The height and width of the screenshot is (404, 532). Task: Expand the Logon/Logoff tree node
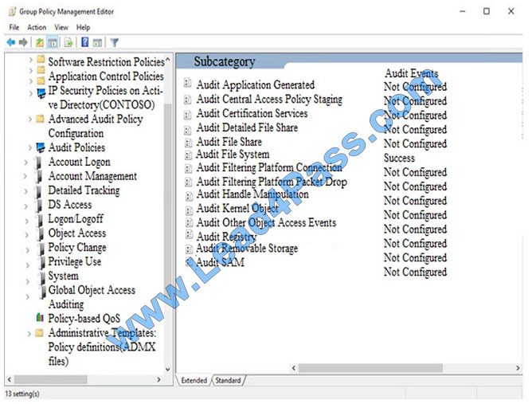(x=27, y=221)
